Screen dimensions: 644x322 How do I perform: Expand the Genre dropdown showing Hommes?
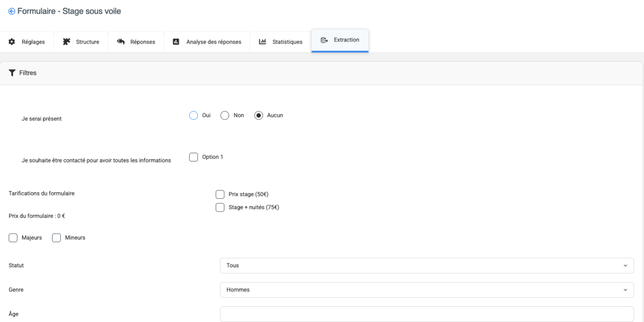coord(426,290)
